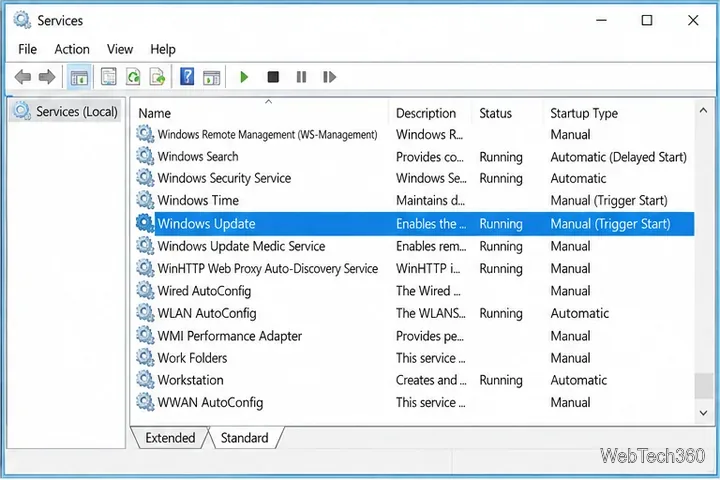Select Windows Remote Management (WS-Management) service

(267, 135)
